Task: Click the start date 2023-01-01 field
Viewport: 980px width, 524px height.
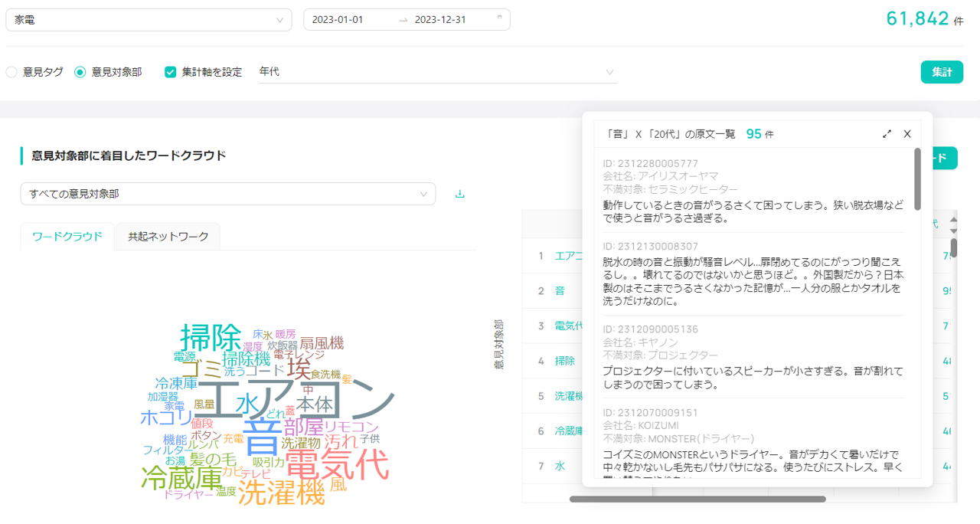Action: [x=338, y=20]
